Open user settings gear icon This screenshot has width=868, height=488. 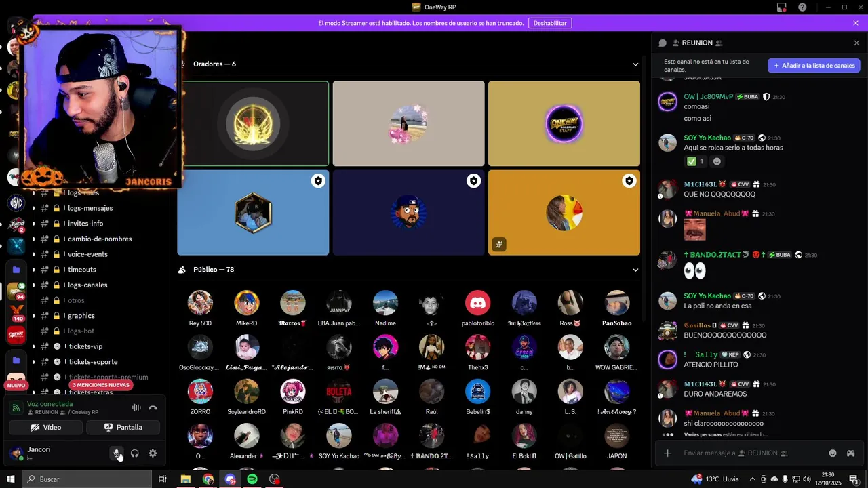[x=153, y=453]
